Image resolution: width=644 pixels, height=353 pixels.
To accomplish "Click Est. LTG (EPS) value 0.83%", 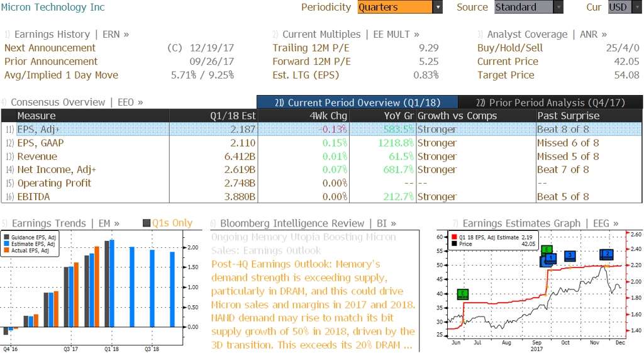I will [x=426, y=75].
